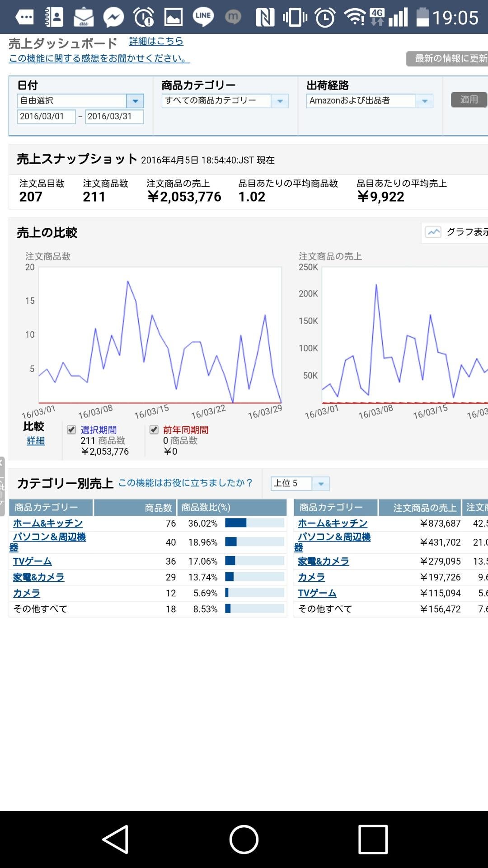The width and height of the screenshot is (488, 868).
Task: Tap the Android home circle button
Action: tap(244, 840)
